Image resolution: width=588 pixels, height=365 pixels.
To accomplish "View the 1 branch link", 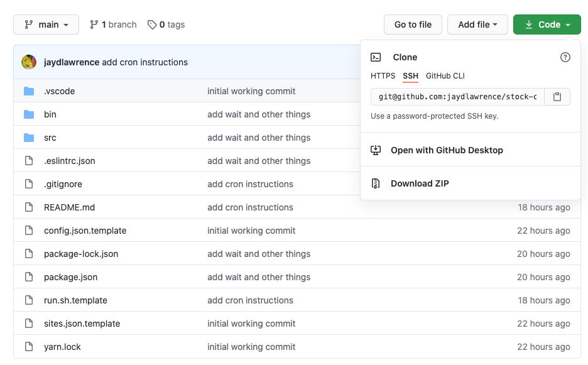I will pyautogui.click(x=113, y=25).
